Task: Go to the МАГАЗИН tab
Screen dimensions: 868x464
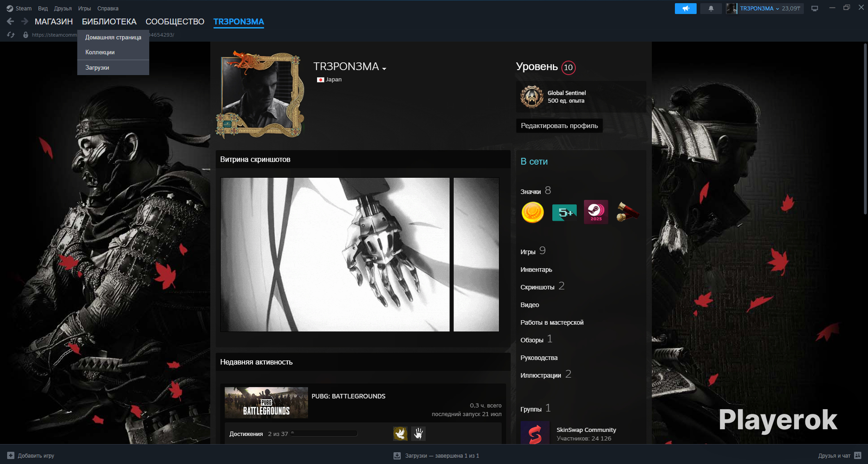Action: [x=53, y=21]
